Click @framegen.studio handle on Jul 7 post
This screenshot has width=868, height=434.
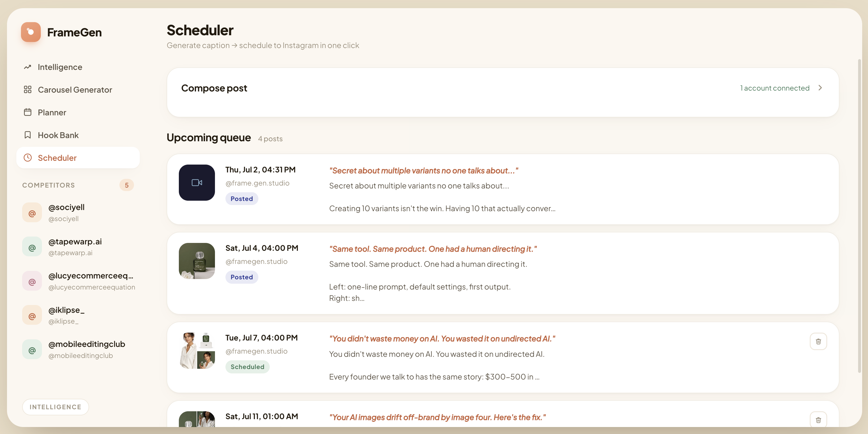pos(256,351)
